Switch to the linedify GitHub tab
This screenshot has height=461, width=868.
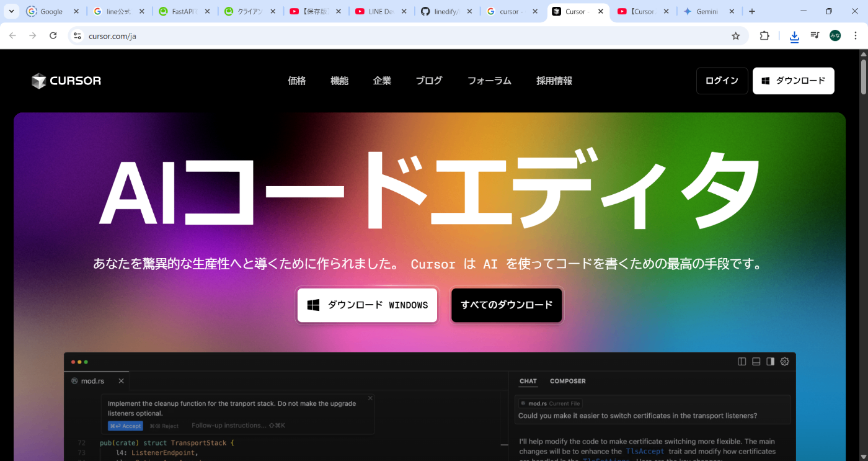click(446, 11)
